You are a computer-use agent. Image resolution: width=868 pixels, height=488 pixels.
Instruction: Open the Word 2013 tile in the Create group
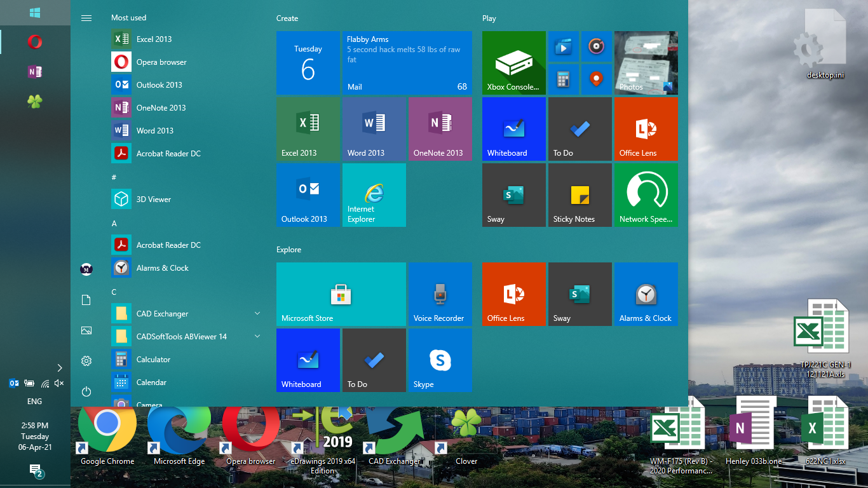(x=374, y=129)
